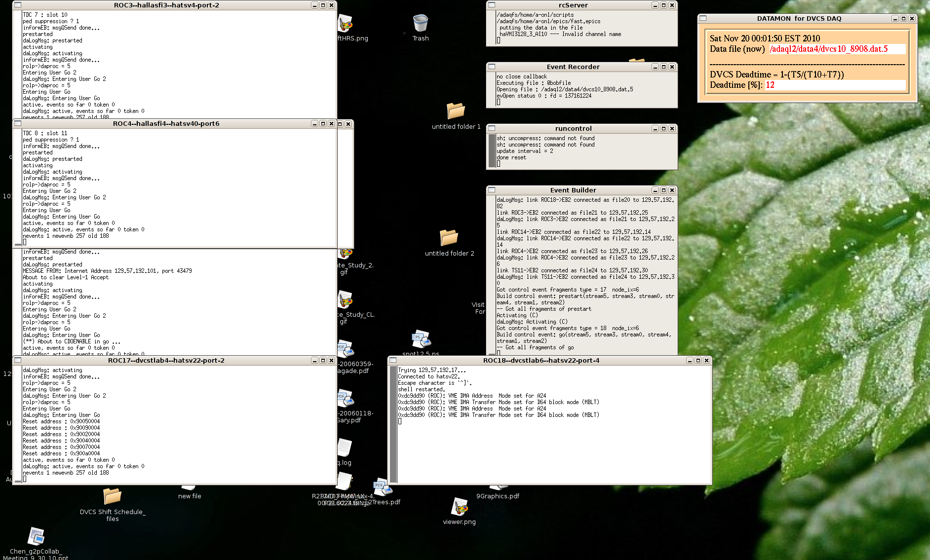Close the ROC17 terminal window

coord(331,360)
